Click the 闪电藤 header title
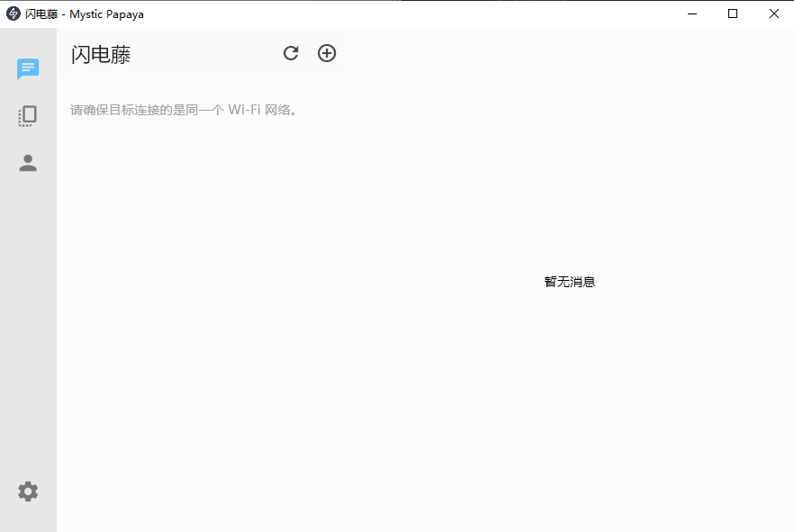 [x=102, y=54]
